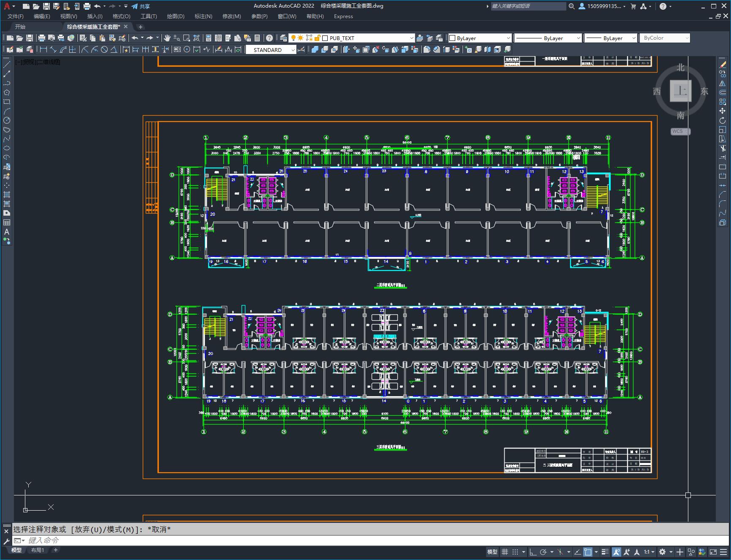This screenshot has width=731, height=560.
Task: Toggle snap mode in status bar
Action: tap(515, 552)
